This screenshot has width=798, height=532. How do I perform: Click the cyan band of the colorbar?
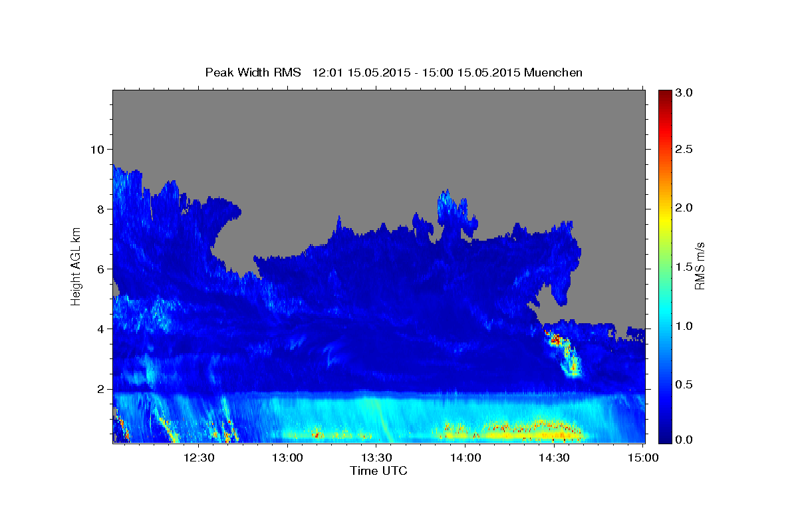[x=664, y=313]
